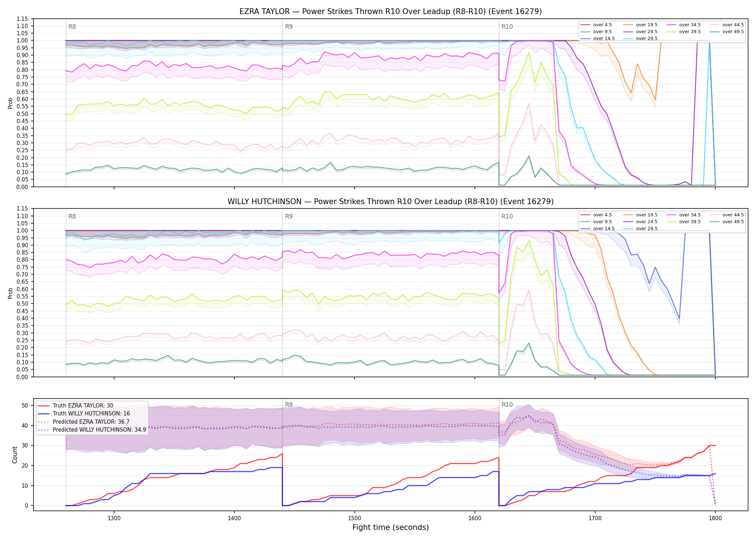Select the R10 round label in Ezra Taylor chart

click(x=507, y=27)
